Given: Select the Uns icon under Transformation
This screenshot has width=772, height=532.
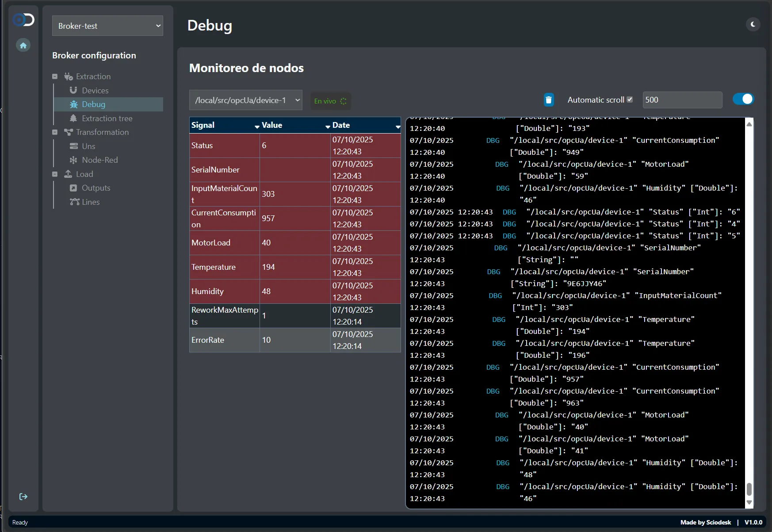Looking at the screenshot, I should click(73, 146).
